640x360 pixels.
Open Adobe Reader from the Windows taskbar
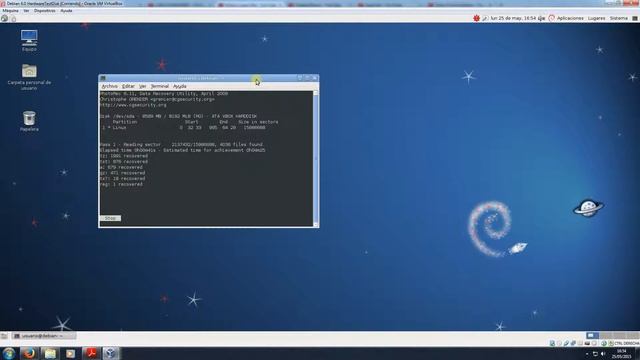click(x=91, y=353)
